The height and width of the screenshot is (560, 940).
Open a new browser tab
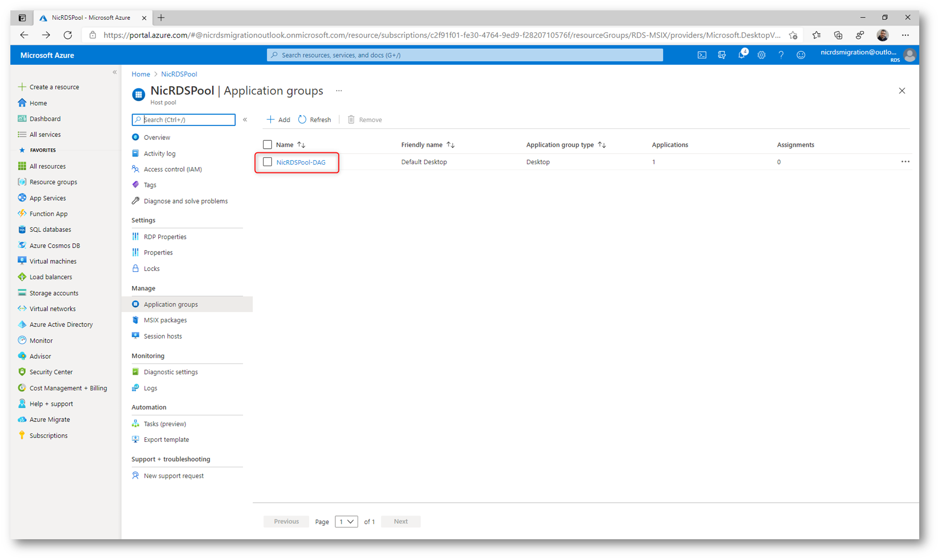(161, 18)
